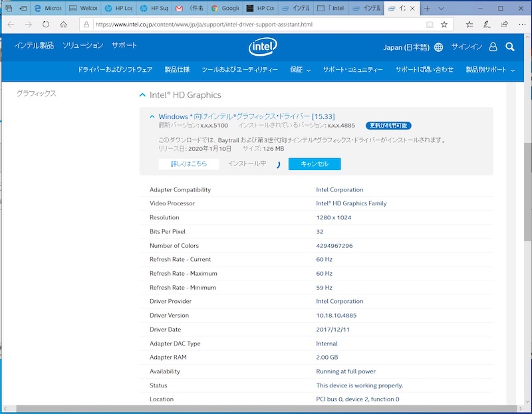Open サポートに問い合わせ
This screenshot has width=532, height=414.
coord(424,70)
